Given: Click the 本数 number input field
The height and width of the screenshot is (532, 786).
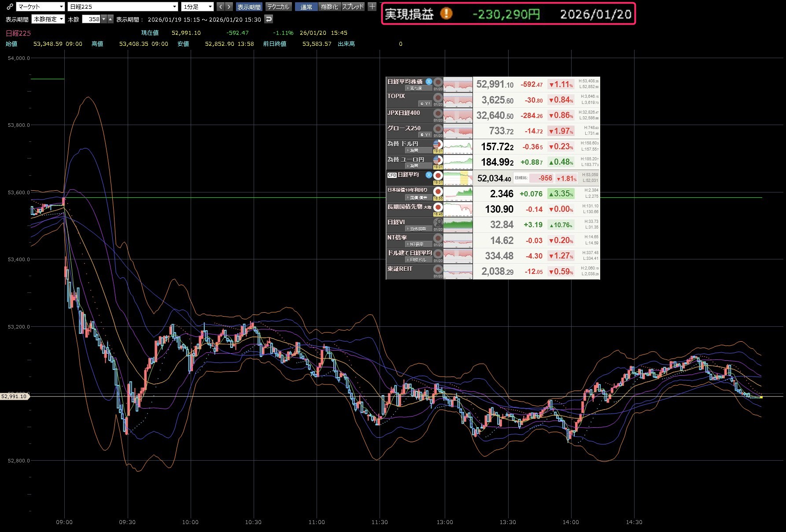Looking at the screenshot, I should tap(92, 19).
